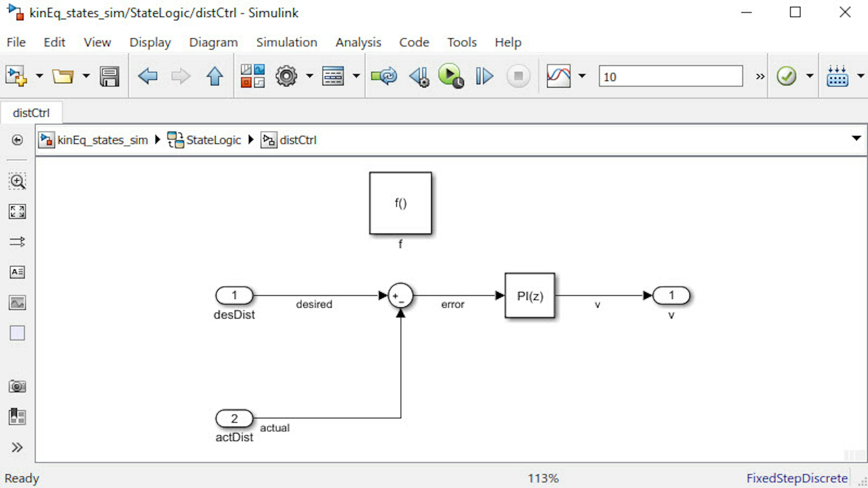Expand the Data Inspector dropdown arrow
868x488 pixels.
tap(582, 76)
